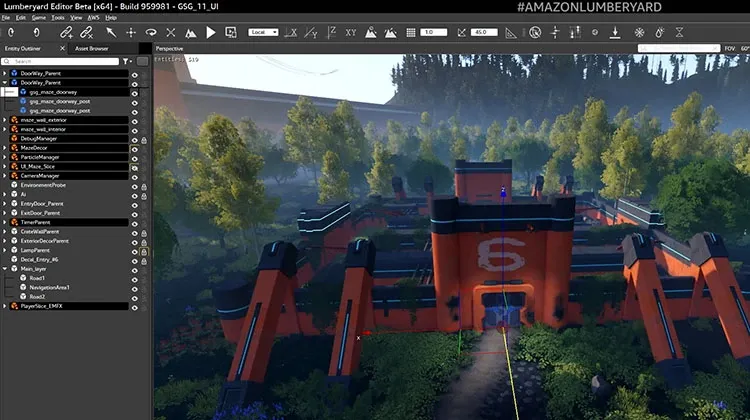Click the Unlink objects chain-x icon
750x420 pixels.
86,33
